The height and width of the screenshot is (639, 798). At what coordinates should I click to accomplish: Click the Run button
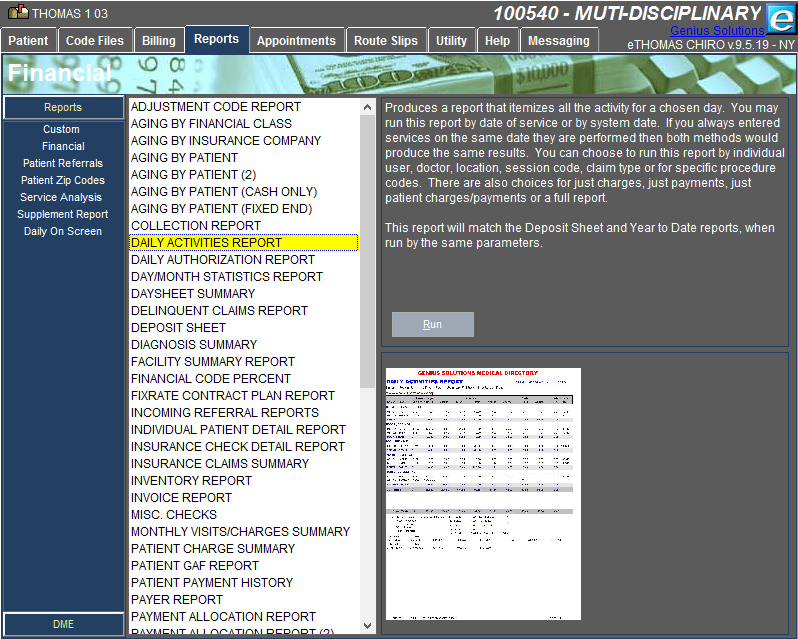coord(433,325)
